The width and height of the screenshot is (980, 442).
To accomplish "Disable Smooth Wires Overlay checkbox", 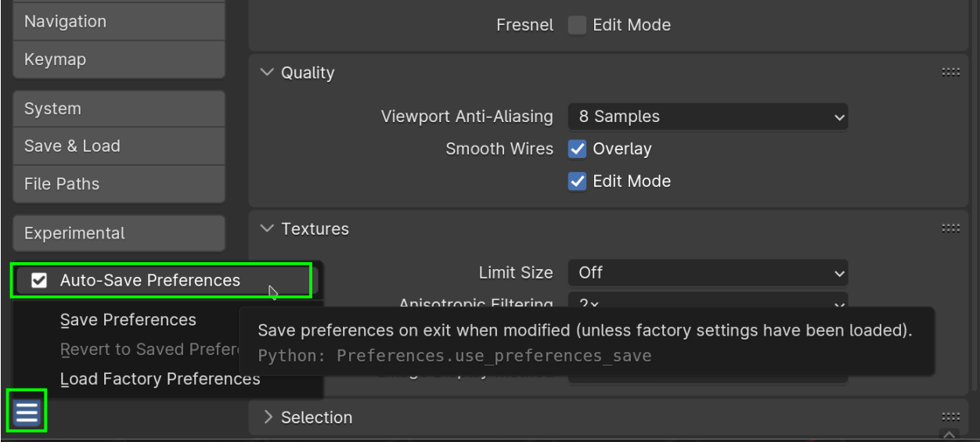I will point(577,149).
